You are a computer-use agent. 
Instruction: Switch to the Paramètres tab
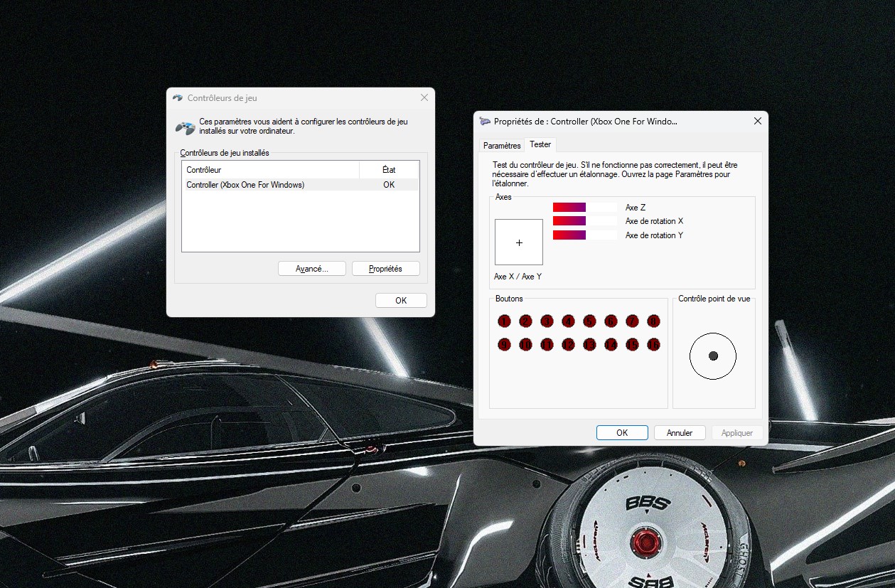tap(502, 145)
